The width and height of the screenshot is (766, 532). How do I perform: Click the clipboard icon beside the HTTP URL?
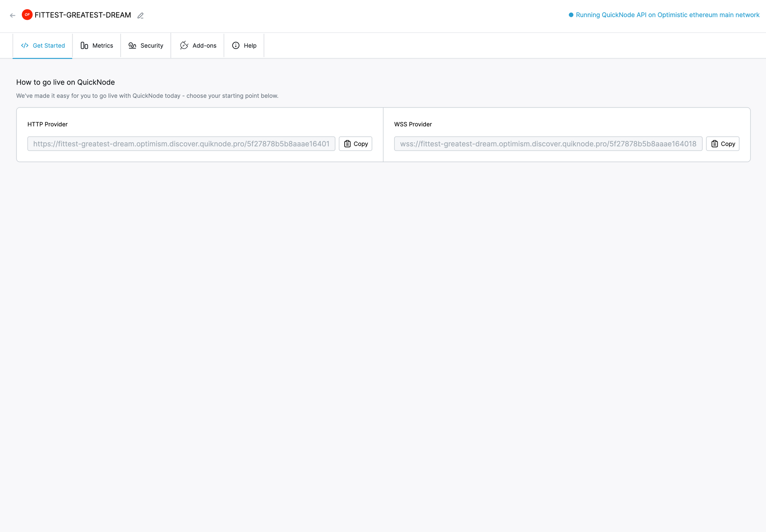point(347,144)
